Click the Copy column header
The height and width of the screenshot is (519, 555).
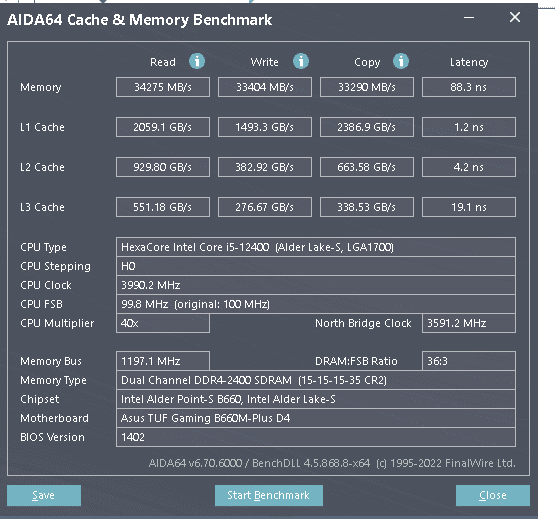[x=367, y=63]
